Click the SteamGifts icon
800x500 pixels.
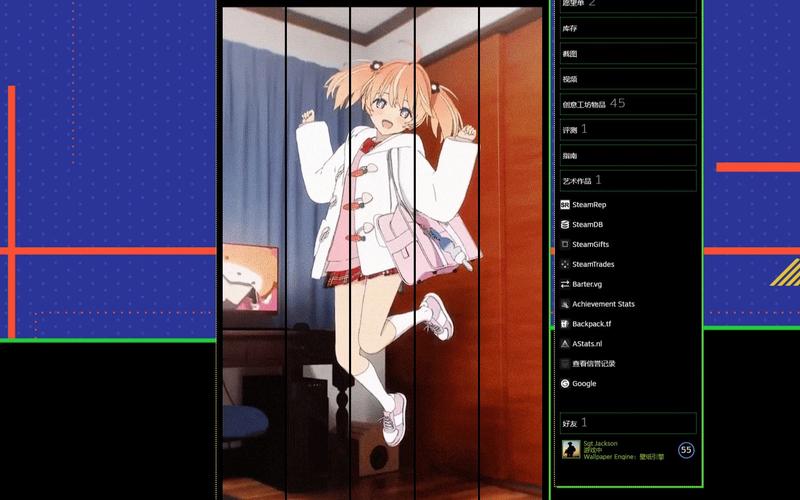pos(565,244)
